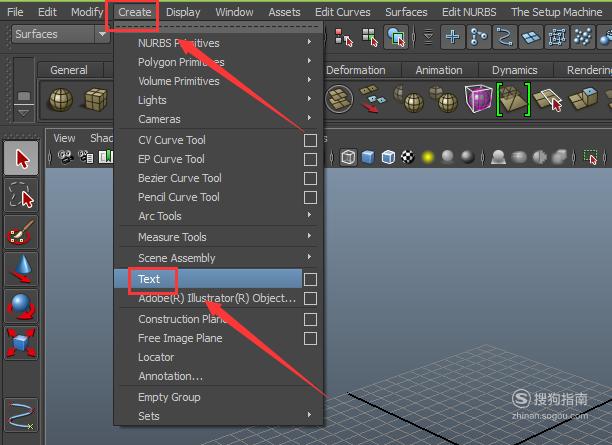Image resolution: width=612 pixels, height=445 pixels.
Task: Open Free Image Plane option box
Action: coord(310,338)
